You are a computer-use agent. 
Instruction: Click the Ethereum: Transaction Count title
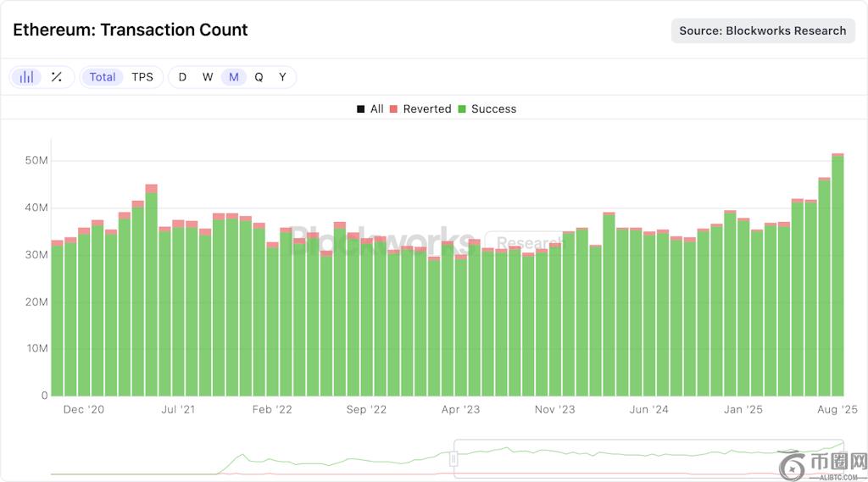[x=131, y=30]
